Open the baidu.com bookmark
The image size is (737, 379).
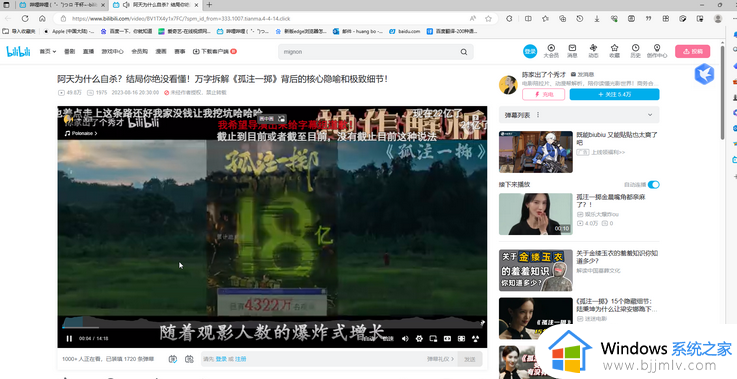[404, 32]
